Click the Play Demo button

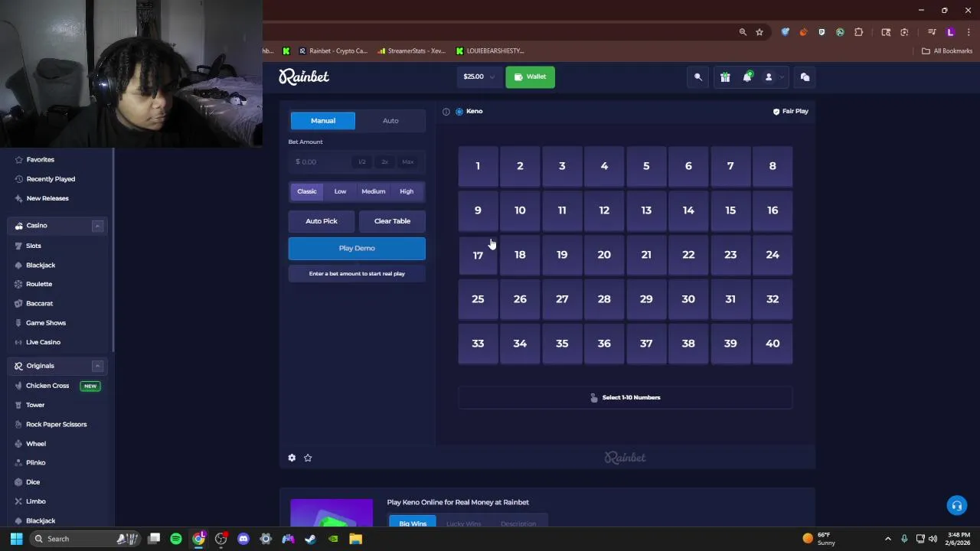coord(357,248)
